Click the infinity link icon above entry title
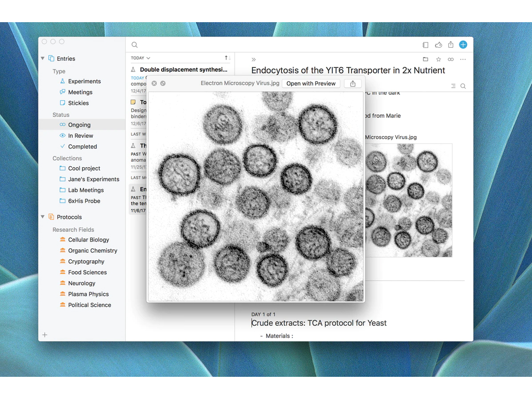 (450, 59)
